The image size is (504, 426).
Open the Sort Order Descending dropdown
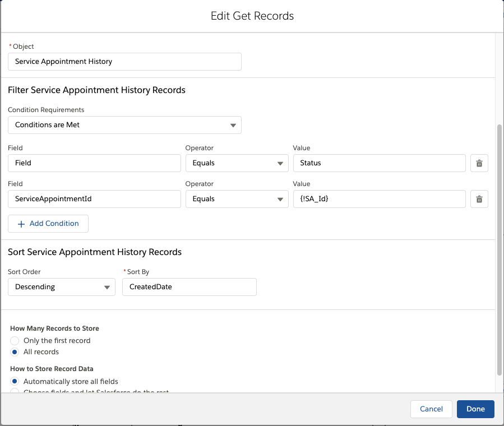pos(61,287)
